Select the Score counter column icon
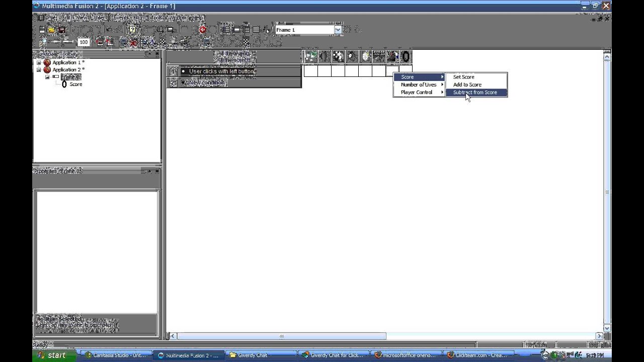The width and height of the screenshot is (644, 362). tap(406, 57)
